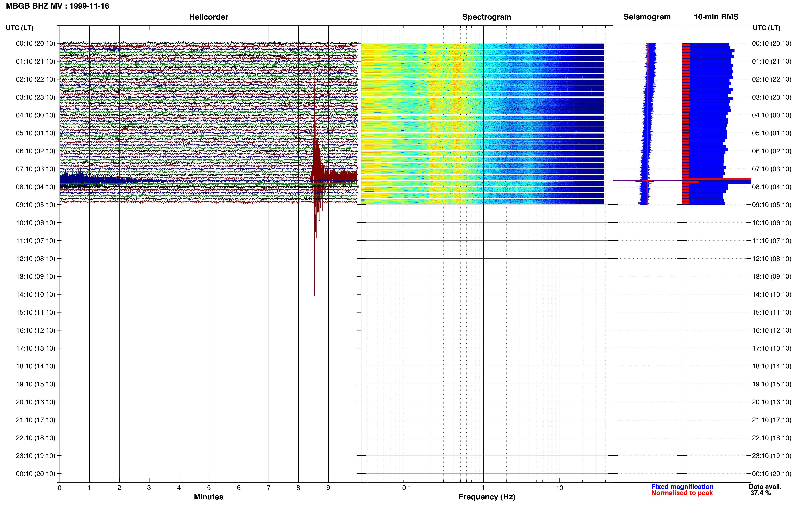Click the frequency tick label '1'
This screenshot has width=812, height=508.
(483, 487)
